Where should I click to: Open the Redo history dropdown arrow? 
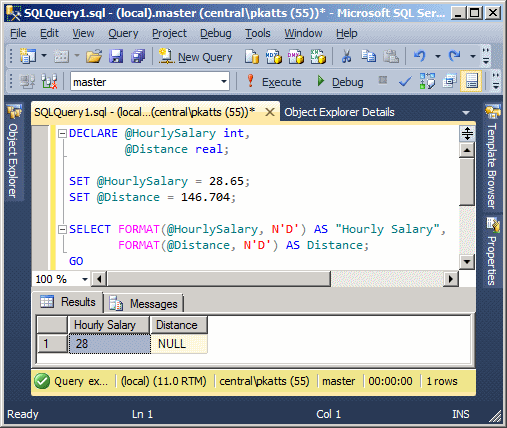click(x=473, y=56)
